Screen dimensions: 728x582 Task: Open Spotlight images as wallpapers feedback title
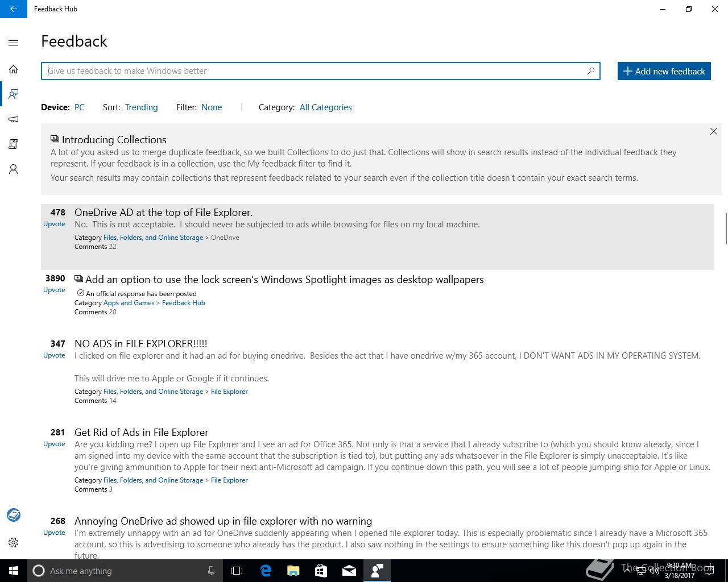[284, 280]
